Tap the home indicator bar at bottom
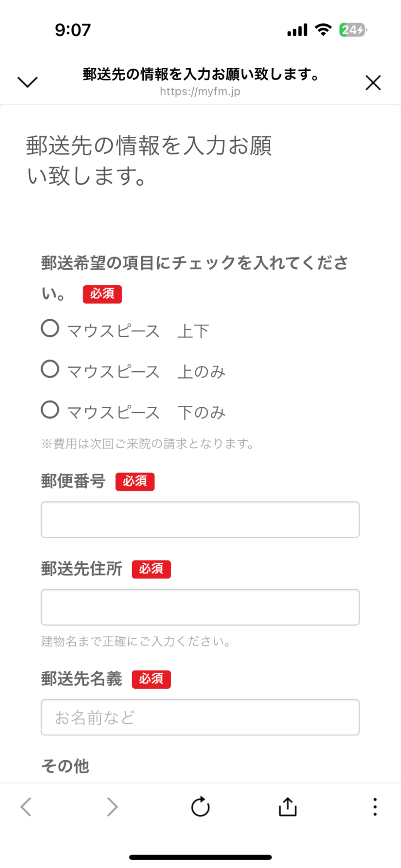This screenshot has height=868, width=401. pyautogui.click(x=200, y=857)
